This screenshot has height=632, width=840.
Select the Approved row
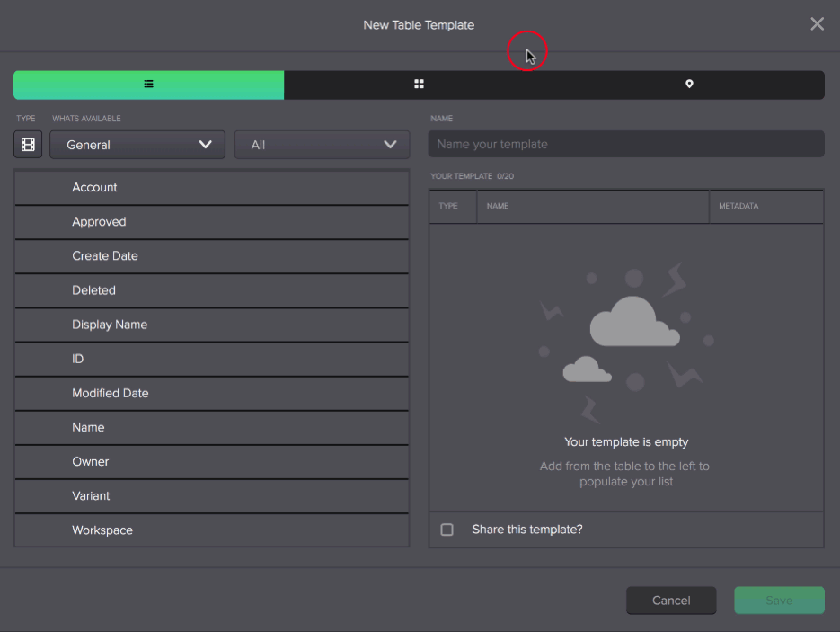coord(212,222)
